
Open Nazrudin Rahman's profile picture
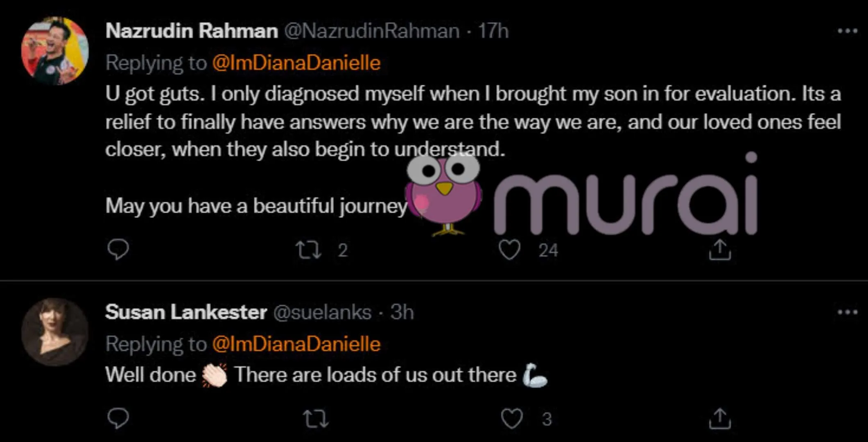(55, 51)
